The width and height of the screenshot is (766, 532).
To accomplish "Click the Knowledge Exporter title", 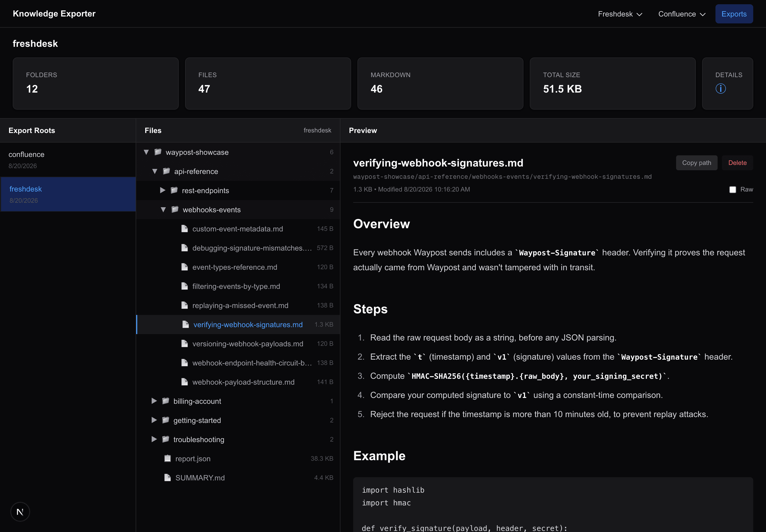I will pos(54,14).
